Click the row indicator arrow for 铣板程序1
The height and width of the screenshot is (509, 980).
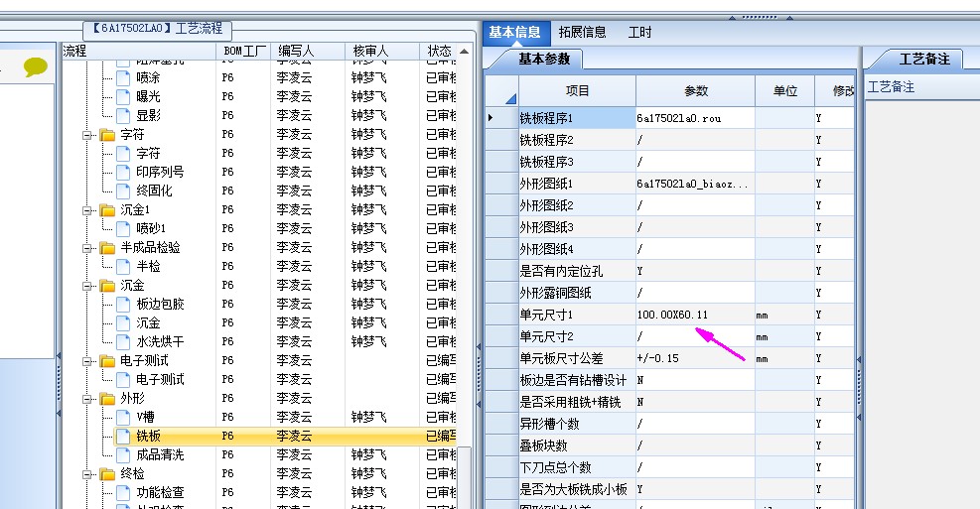491,117
